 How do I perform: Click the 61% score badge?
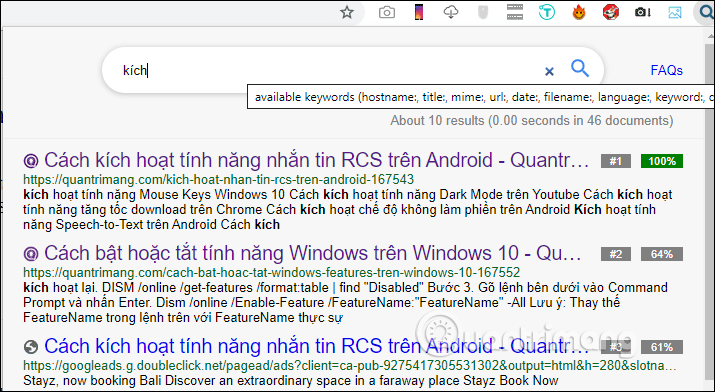point(662,347)
